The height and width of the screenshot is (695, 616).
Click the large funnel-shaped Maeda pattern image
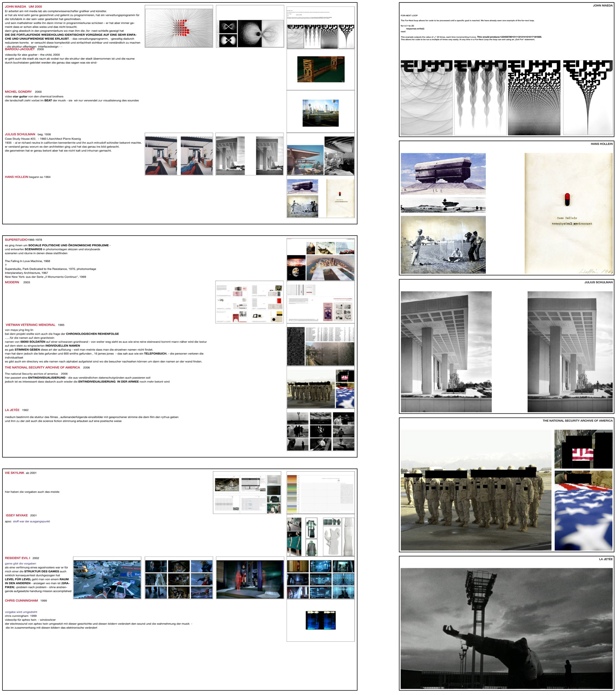(588, 98)
